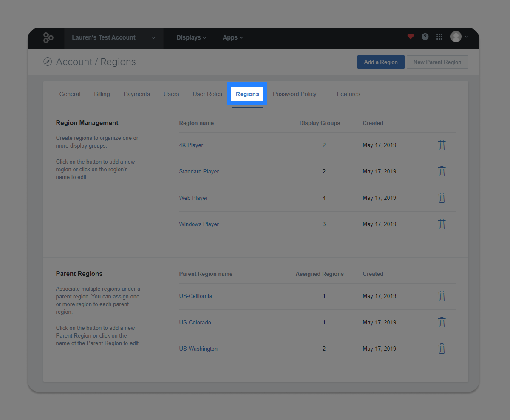The height and width of the screenshot is (420, 510).
Task: Open the Standard Player region link
Action: click(199, 171)
